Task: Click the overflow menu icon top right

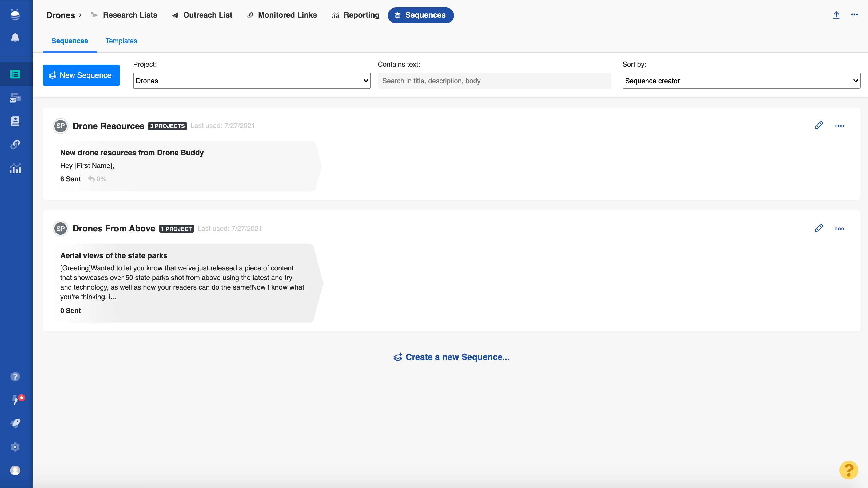Action: coord(854,15)
